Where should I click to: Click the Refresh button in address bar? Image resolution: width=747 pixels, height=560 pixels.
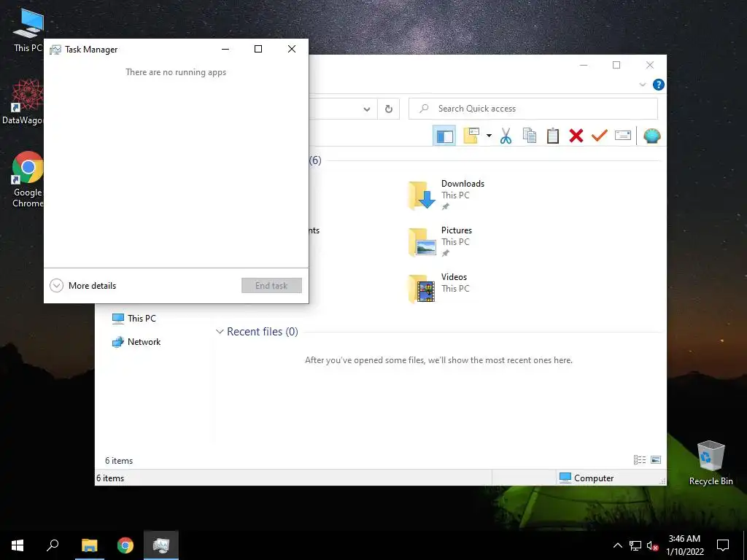tap(389, 109)
